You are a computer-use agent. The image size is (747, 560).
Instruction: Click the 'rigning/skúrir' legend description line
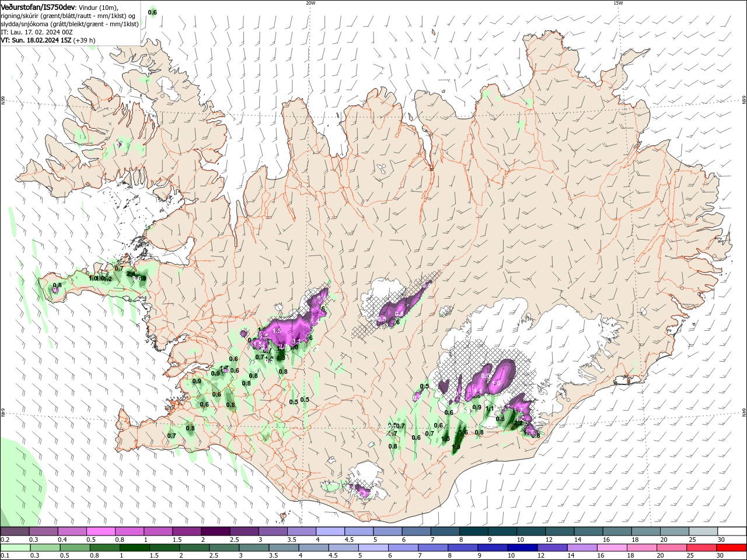68,16
